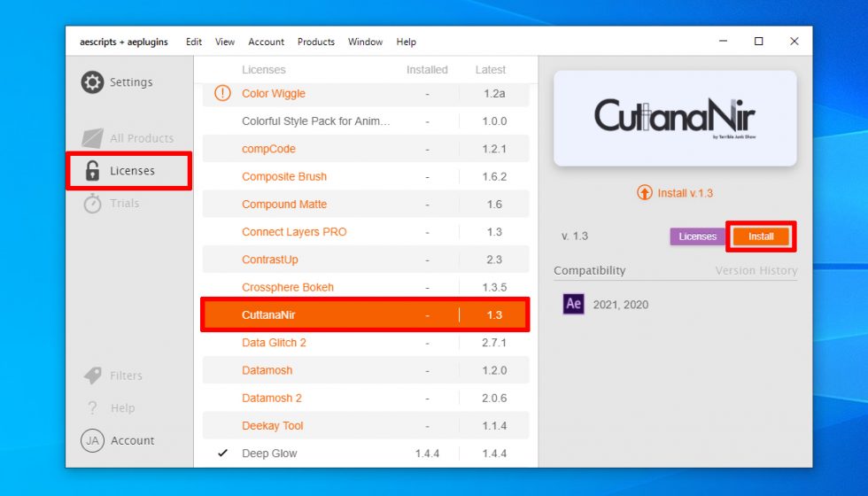Open the Window menu
This screenshot has width=868, height=496.
click(x=365, y=42)
